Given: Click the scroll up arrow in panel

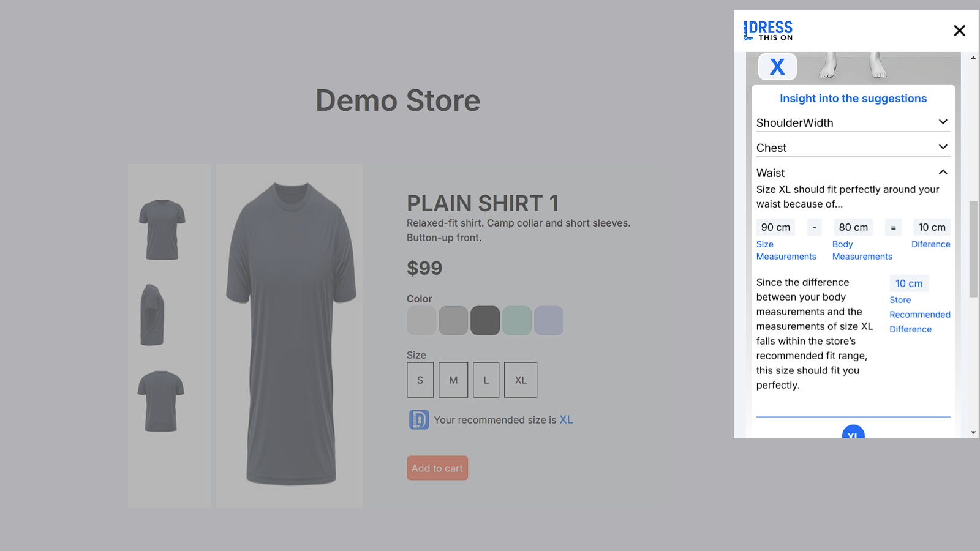Looking at the screenshot, I should [973, 58].
